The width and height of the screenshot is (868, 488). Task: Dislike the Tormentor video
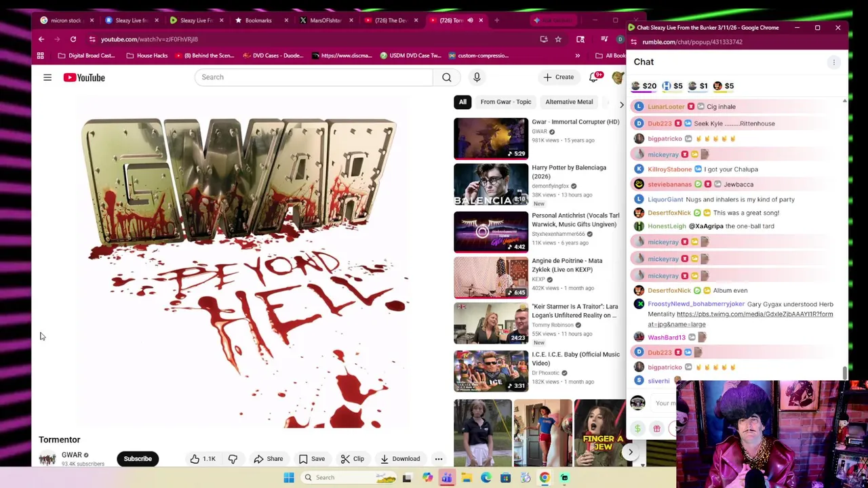[233, 459]
